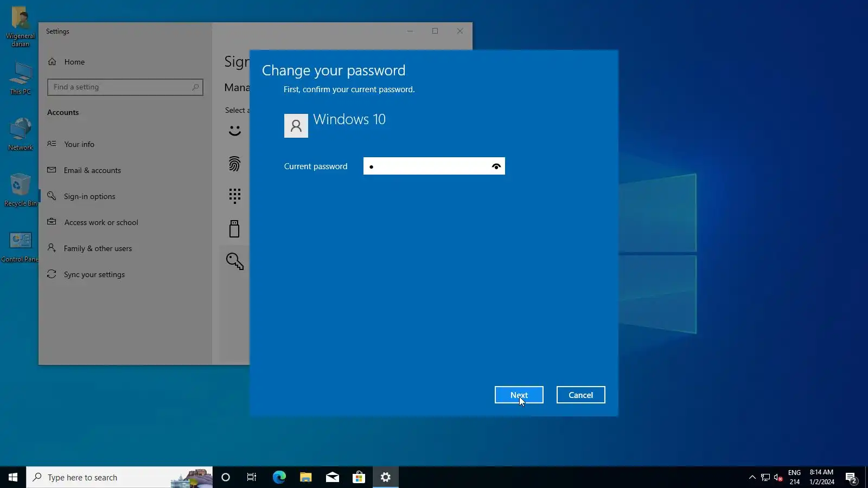Minimize the Settings window
This screenshot has height=488, width=868.
(x=410, y=31)
